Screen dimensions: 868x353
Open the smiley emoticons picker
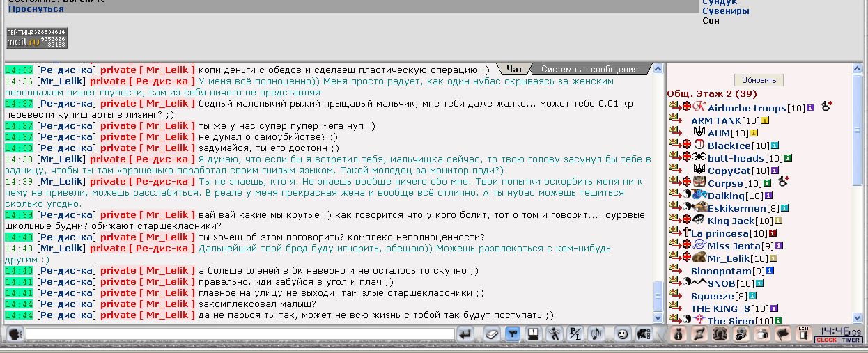click(622, 334)
